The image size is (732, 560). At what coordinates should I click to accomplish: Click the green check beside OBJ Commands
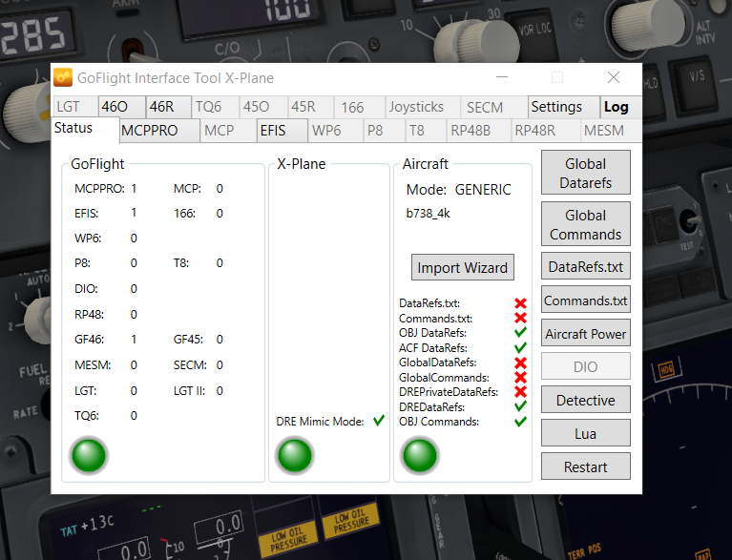click(520, 422)
